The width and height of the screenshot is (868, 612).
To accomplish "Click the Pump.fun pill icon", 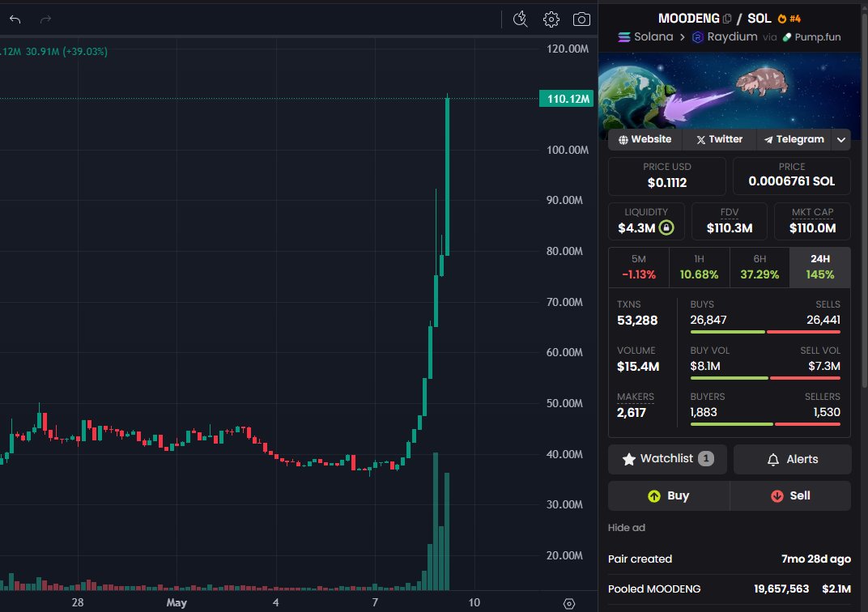I will click(x=787, y=37).
